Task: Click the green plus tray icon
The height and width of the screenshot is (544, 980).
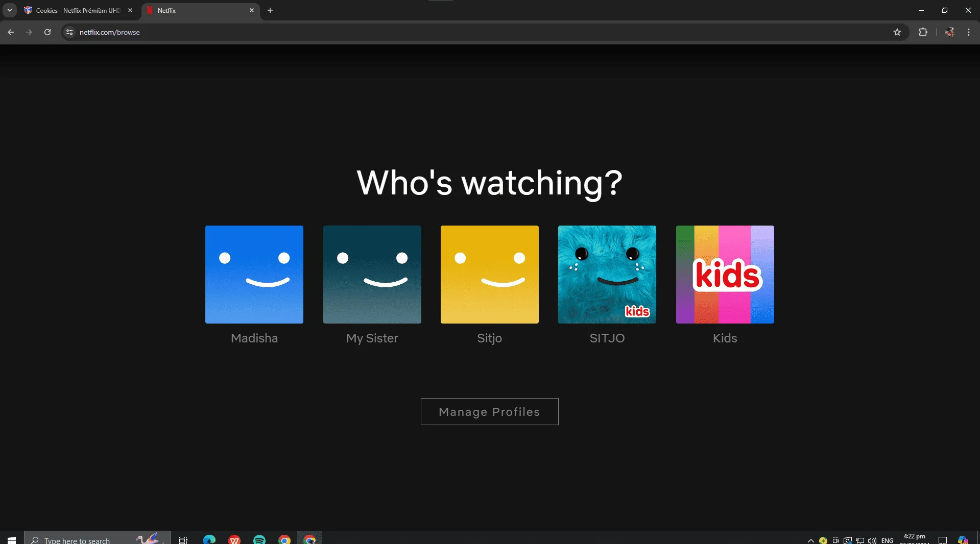Action: [823, 540]
